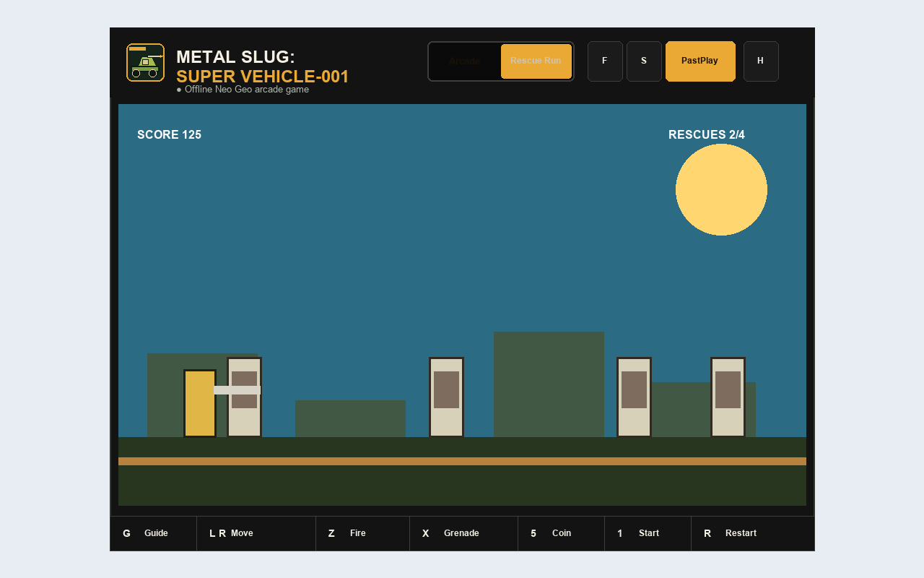
Task: Click the R Restart control
Action: (x=753, y=533)
